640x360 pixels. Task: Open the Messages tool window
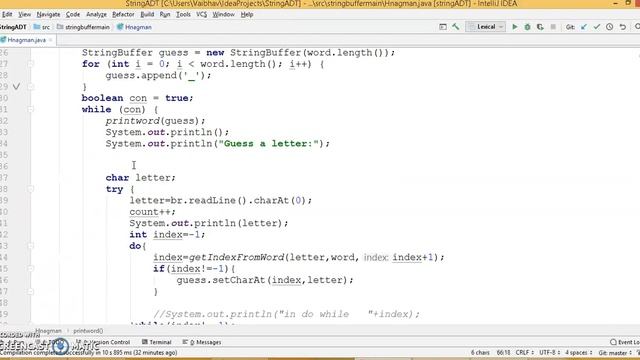pyautogui.click(x=202, y=342)
